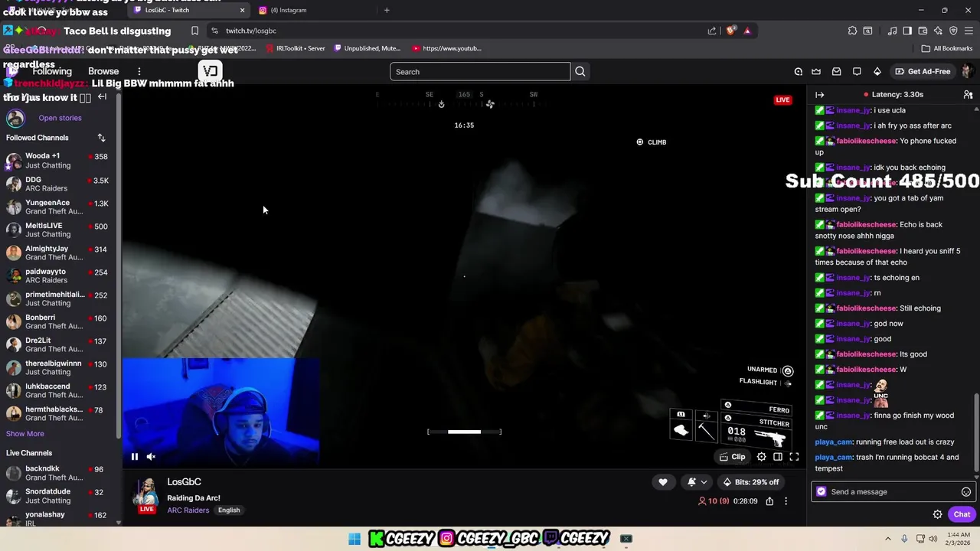Open the Prime loot crown icon
Image resolution: width=980 pixels, height=551 pixels.
pos(816,71)
